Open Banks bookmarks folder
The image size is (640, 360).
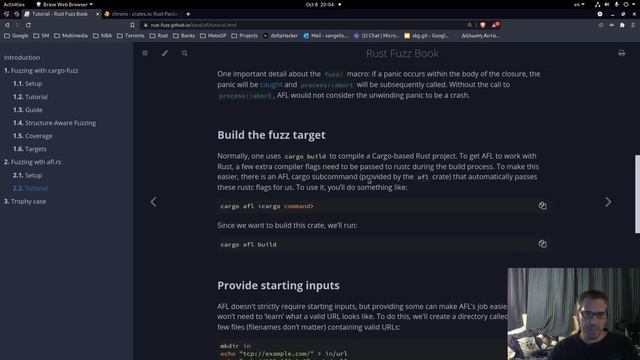point(184,36)
